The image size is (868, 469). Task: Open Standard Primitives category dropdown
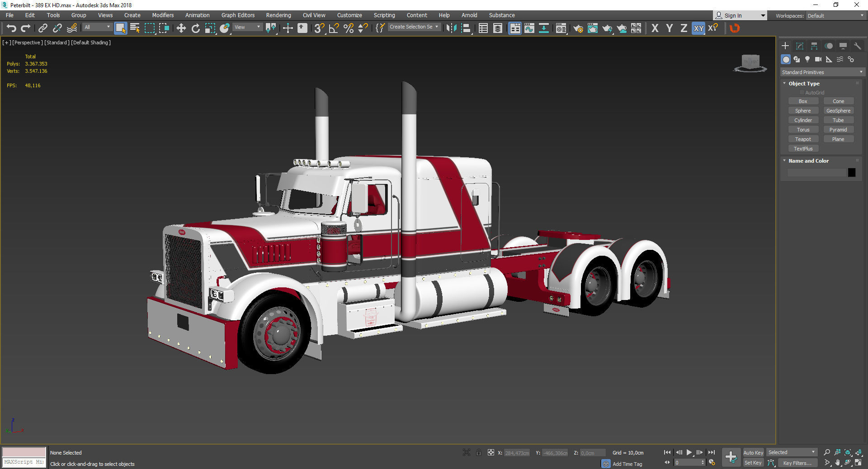point(822,72)
